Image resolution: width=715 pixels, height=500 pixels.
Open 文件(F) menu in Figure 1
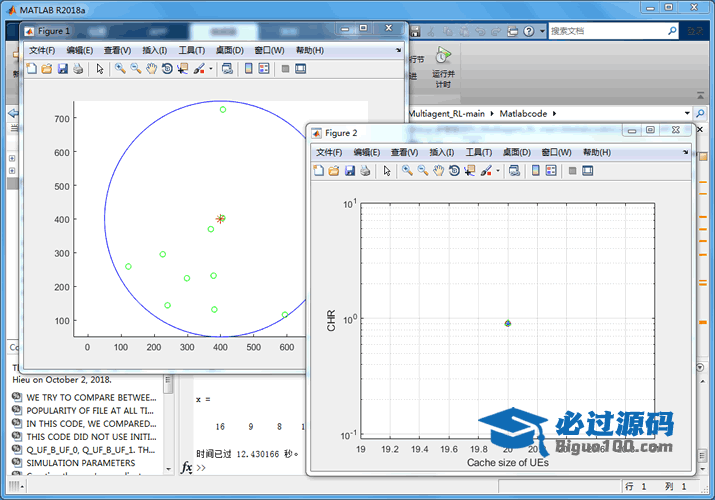click(42, 50)
